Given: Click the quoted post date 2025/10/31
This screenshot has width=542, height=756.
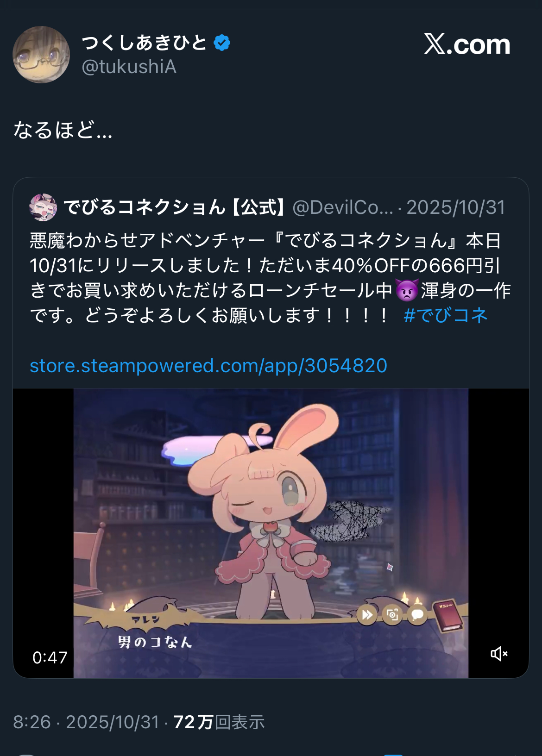Looking at the screenshot, I should [456, 207].
